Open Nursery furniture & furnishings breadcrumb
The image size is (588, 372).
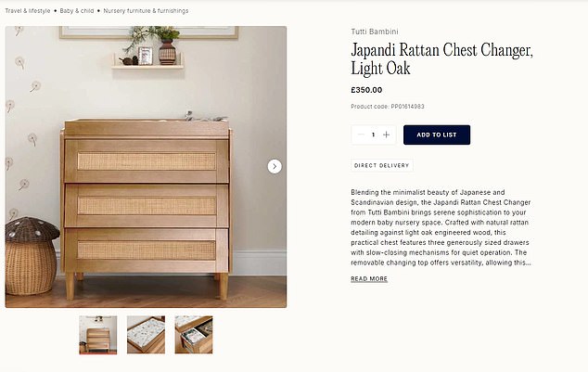[146, 11]
